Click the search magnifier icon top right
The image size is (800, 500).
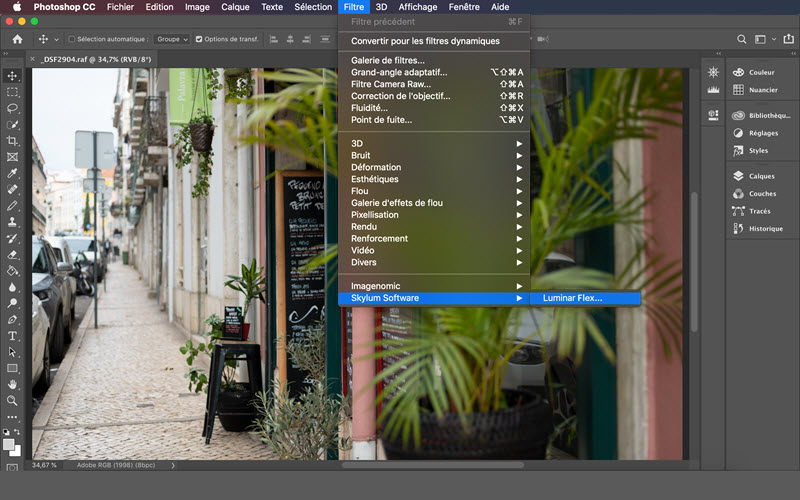(x=741, y=39)
